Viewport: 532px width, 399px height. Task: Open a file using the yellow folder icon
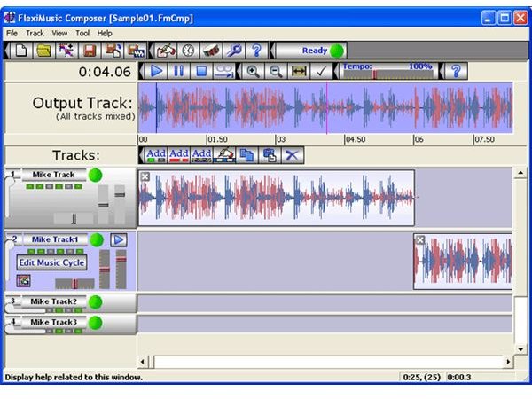tap(43, 51)
